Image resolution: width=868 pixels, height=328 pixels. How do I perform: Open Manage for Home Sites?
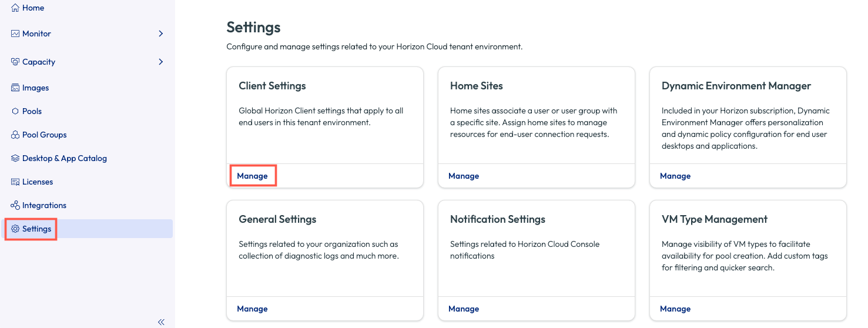click(x=464, y=176)
